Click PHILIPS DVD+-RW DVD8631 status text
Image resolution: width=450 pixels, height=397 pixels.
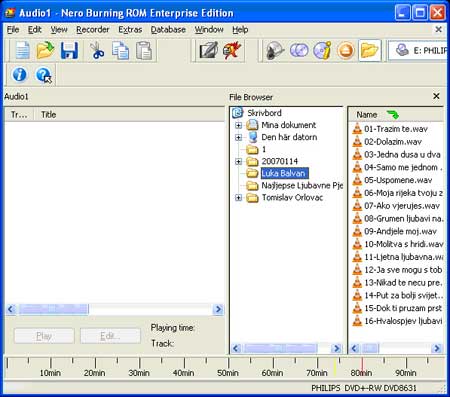pos(364,388)
